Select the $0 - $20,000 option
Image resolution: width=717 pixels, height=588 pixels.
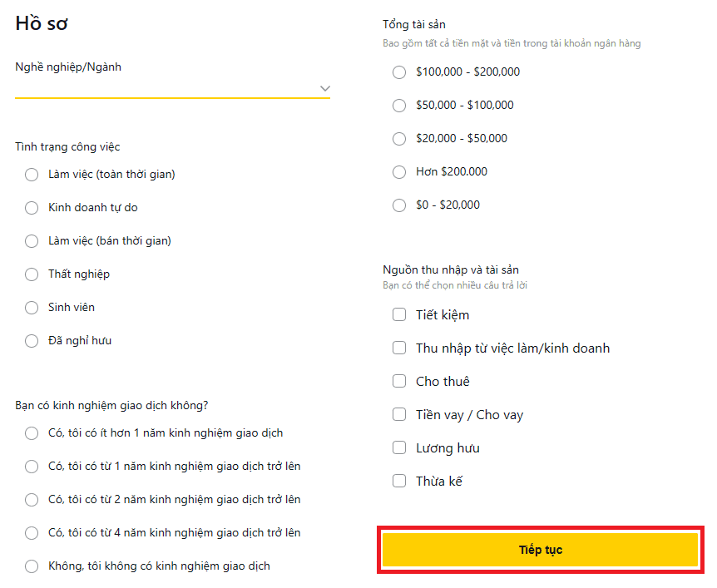pyautogui.click(x=399, y=205)
